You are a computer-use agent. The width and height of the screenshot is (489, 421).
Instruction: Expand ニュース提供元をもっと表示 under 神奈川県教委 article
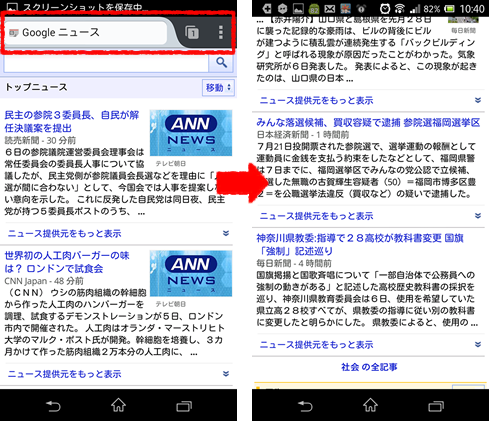tap(316, 345)
